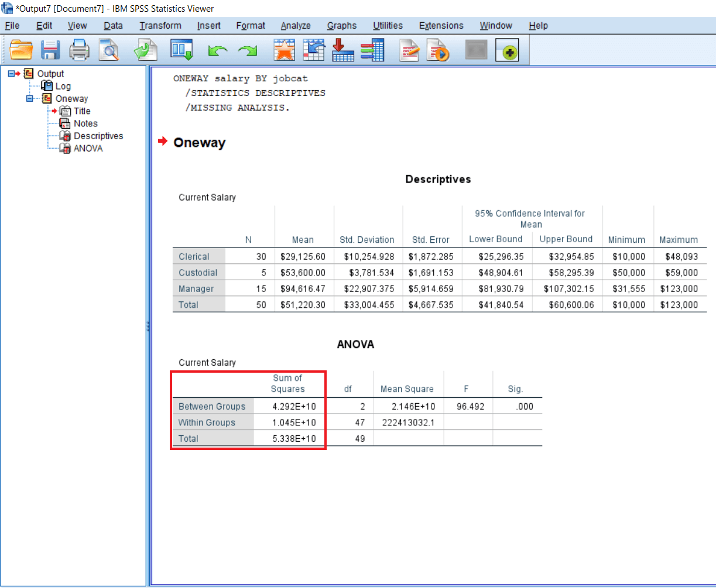Open the Graphs menu
This screenshot has height=588, width=716.
[x=341, y=26]
